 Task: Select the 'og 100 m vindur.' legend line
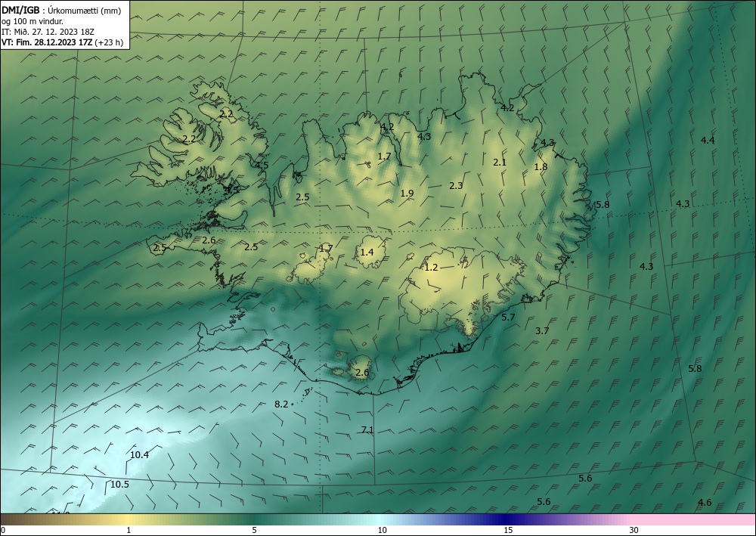tap(33, 21)
